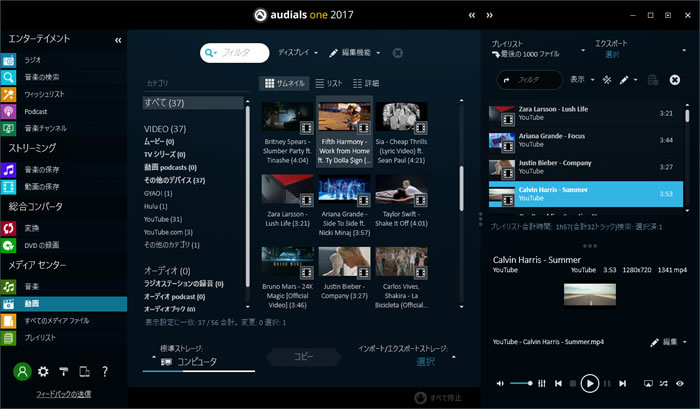Image resolution: width=700 pixels, height=409 pixels.
Task: Click the 選択 import/export storage link
Action: 425,362
